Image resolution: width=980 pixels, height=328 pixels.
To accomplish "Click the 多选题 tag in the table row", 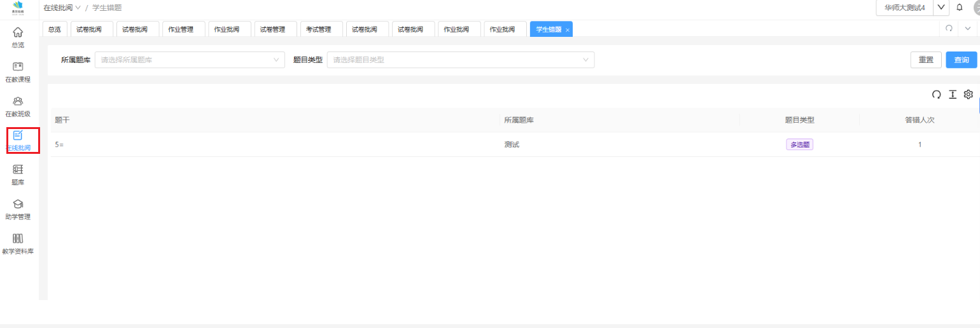I will (799, 144).
